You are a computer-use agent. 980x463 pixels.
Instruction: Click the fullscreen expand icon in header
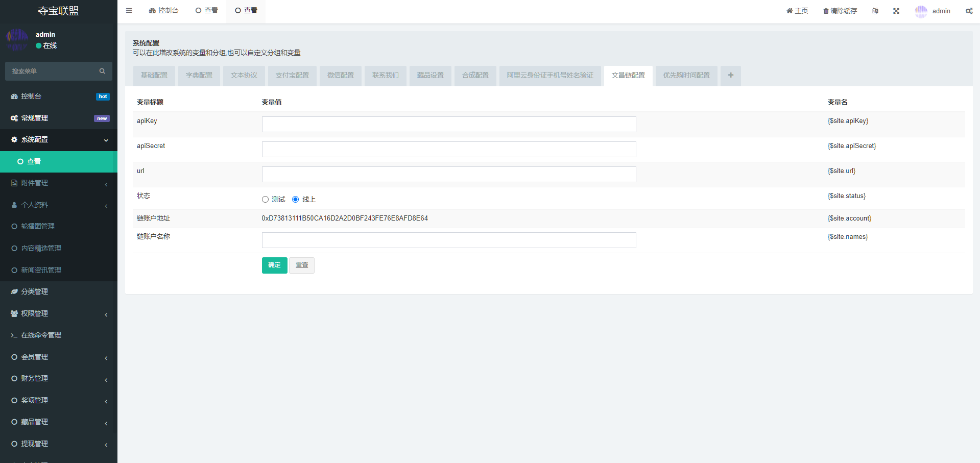pyautogui.click(x=896, y=11)
